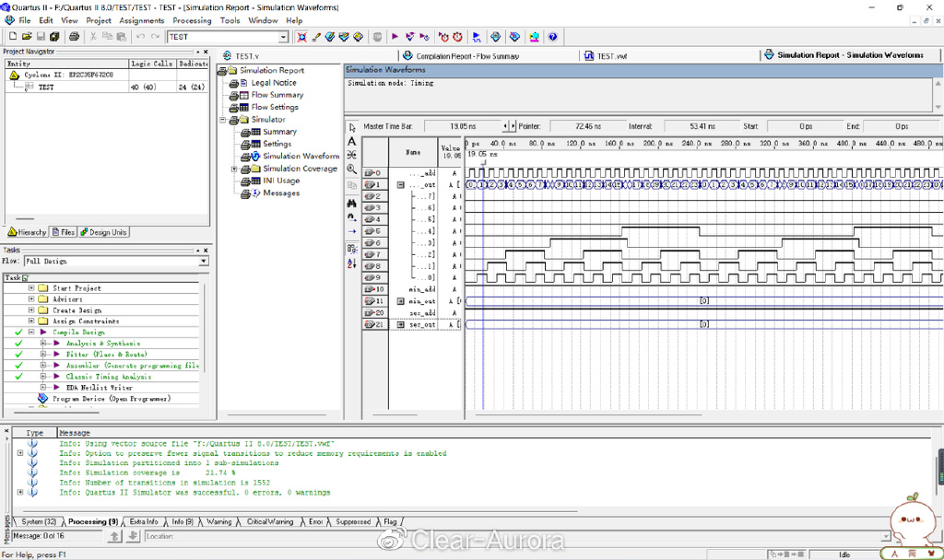944x560 pixels.
Task: Select the Critical Warning messages tab
Action: (270, 521)
